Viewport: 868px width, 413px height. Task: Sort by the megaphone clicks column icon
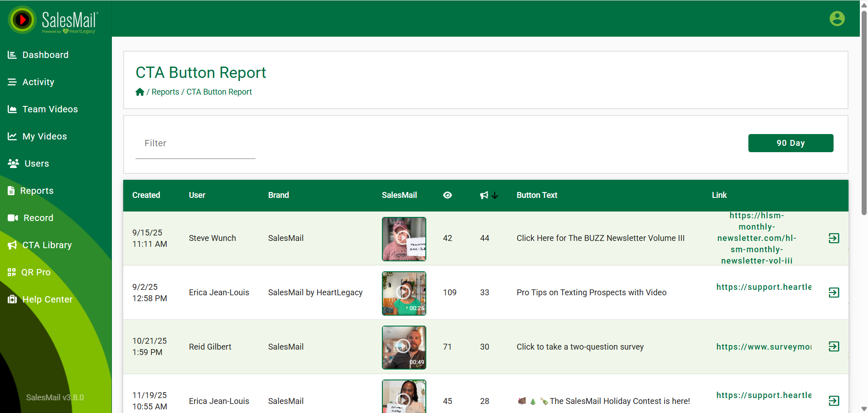pyautogui.click(x=484, y=195)
